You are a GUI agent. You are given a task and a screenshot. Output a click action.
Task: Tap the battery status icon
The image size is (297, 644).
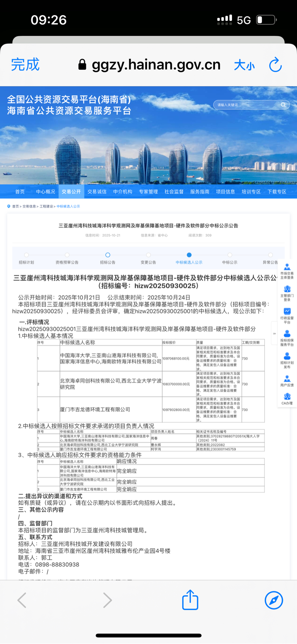click(266, 20)
